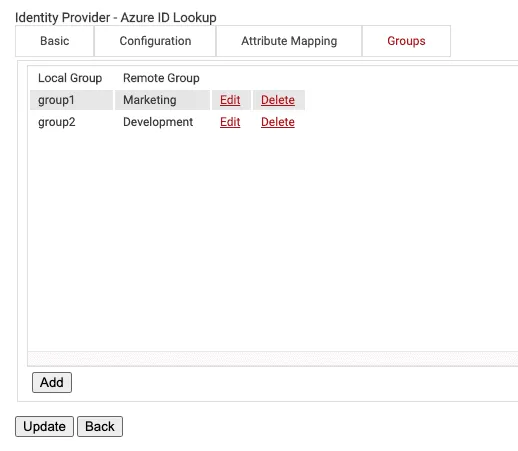The width and height of the screenshot is (518, 451).
Task: Select the group1 local group cell
Action: click(71, 100)
